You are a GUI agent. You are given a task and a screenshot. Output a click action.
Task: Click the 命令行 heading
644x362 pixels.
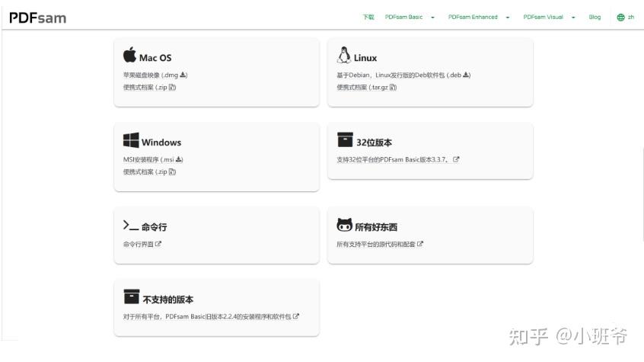(x=155, y=227)
